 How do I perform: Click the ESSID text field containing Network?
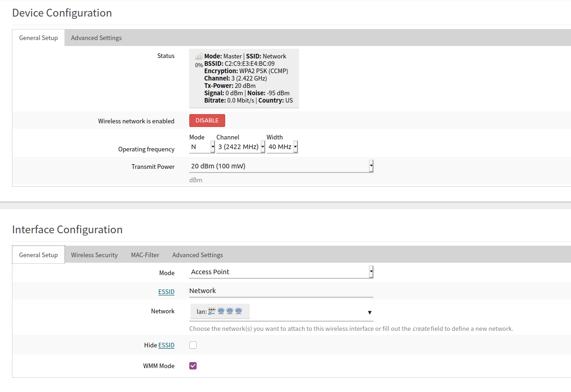pos(281,291)
